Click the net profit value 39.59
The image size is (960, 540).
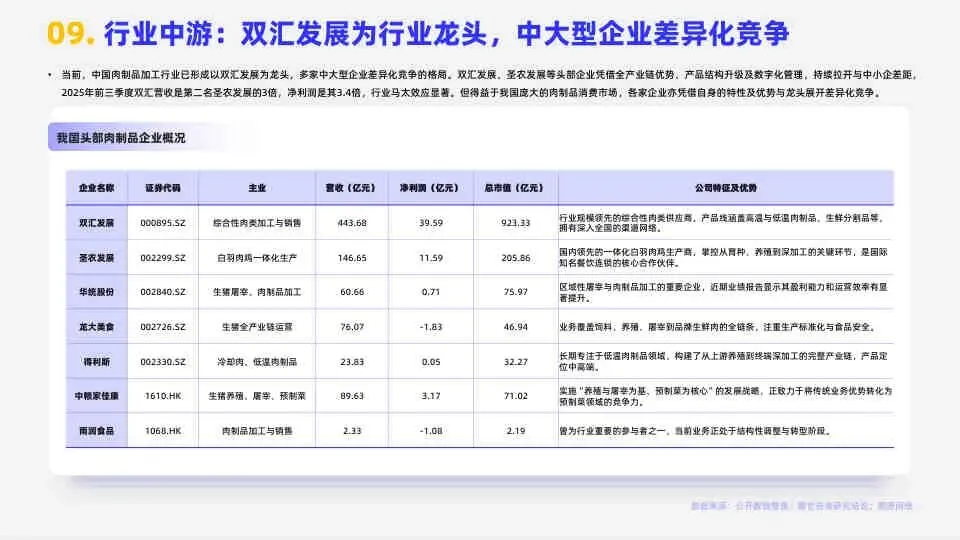[x=431, y=223]
